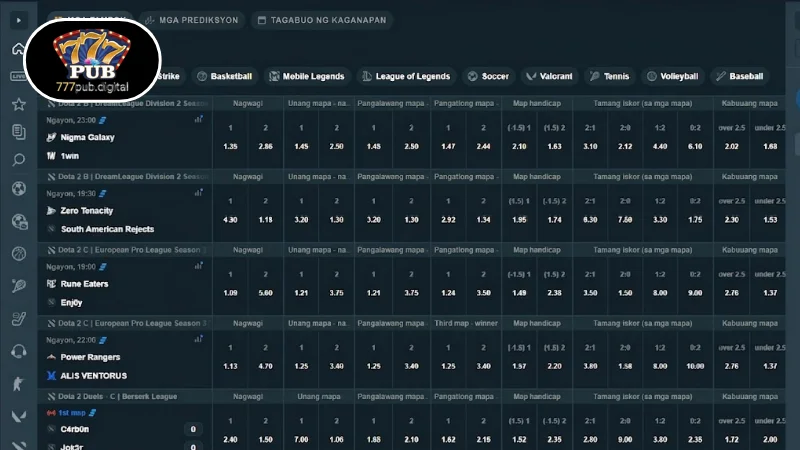Open favorites via the star sidebar icon
This screenshot has height=450, width=800.
(19, 105)
